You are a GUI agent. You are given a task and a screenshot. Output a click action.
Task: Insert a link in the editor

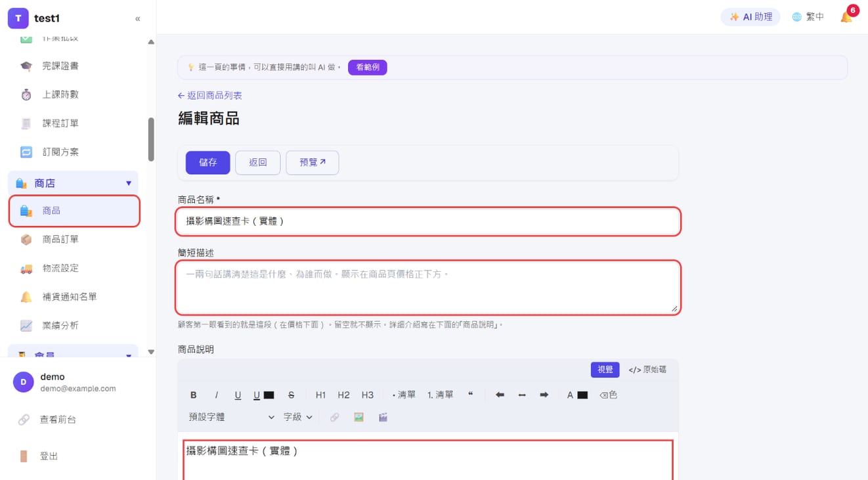335,418
